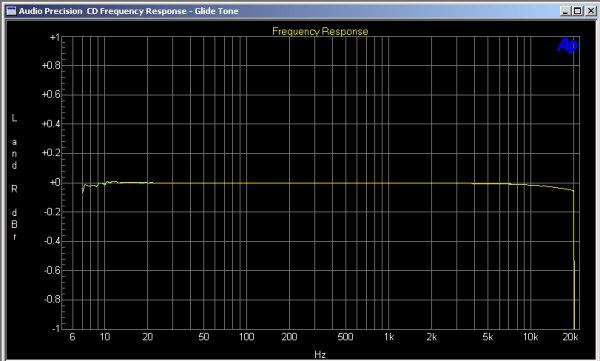Screen dimensions: 600x361
Task: Click the 20 frequency axis label
Action: click(x=148, y=337)
